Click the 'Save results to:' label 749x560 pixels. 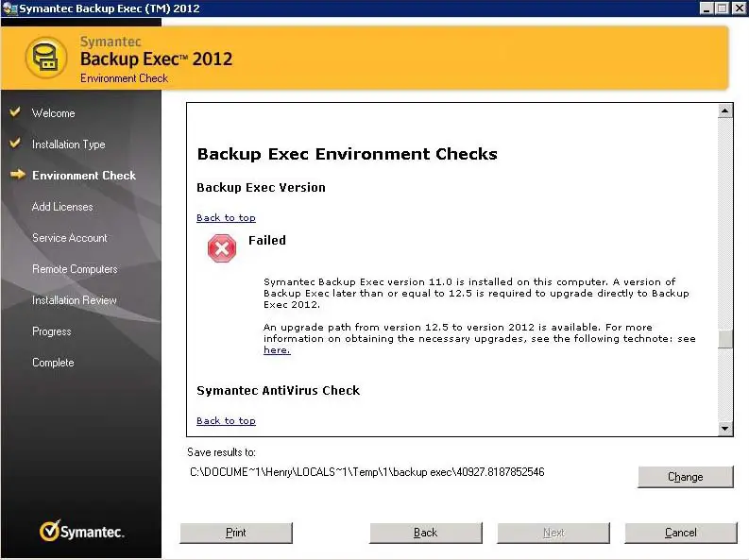coord(221,452)
